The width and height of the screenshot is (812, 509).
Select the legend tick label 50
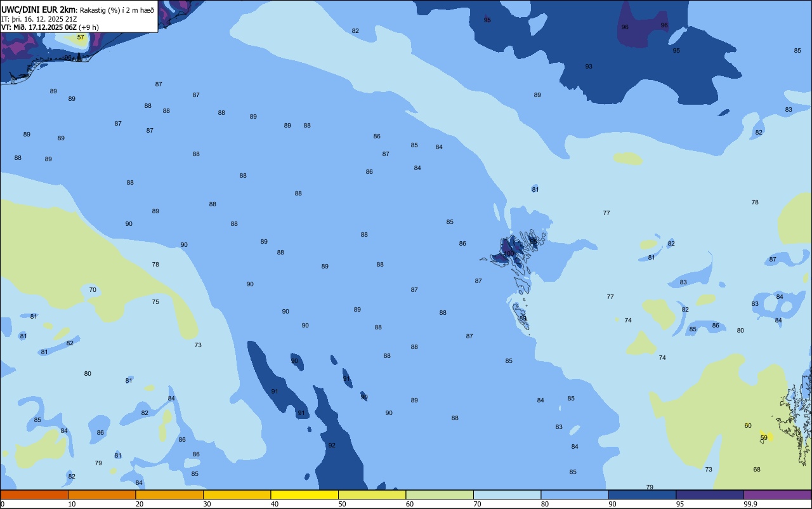(x=342, y=504)
